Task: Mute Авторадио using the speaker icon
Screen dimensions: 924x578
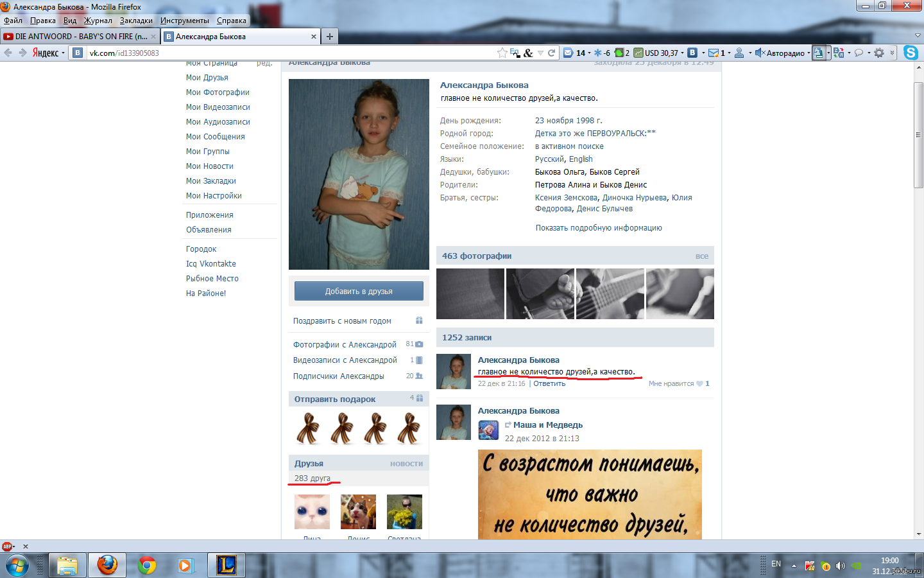Action: [x=760, y=53]
